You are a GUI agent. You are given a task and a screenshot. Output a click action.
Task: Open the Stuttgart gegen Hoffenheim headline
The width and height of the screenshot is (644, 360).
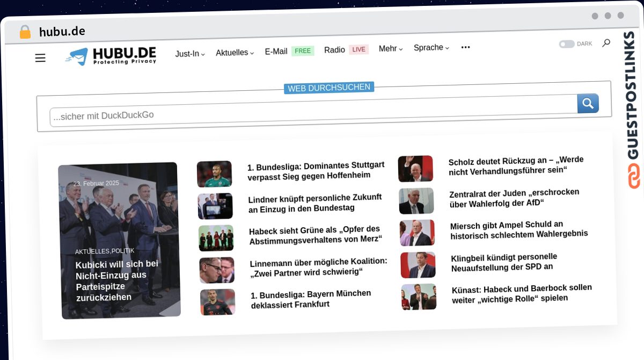click(316, 170)
